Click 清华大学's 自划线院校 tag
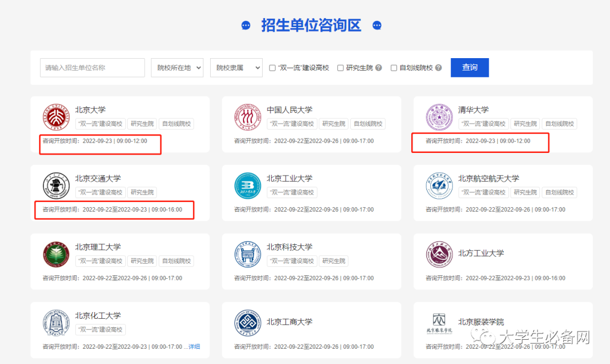The image size is (610, 364). [560, 124]
